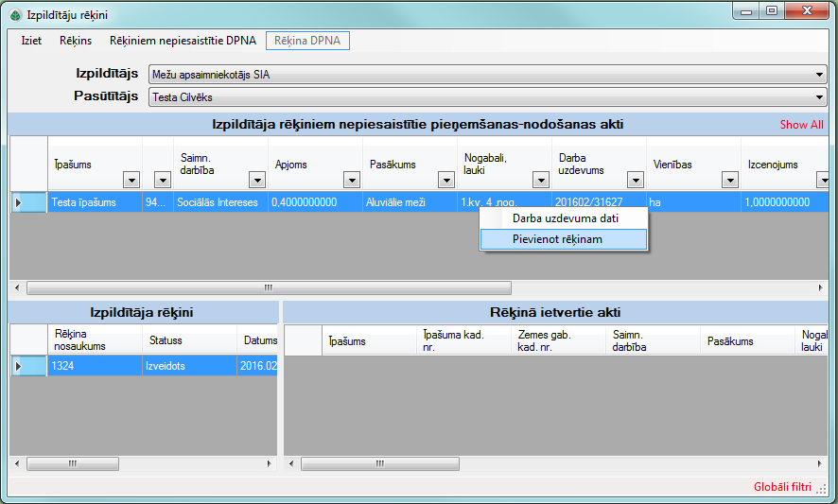Viewport: 838px width, 504px height.
Task: Click the Show All link
Action: coord(801,125)
